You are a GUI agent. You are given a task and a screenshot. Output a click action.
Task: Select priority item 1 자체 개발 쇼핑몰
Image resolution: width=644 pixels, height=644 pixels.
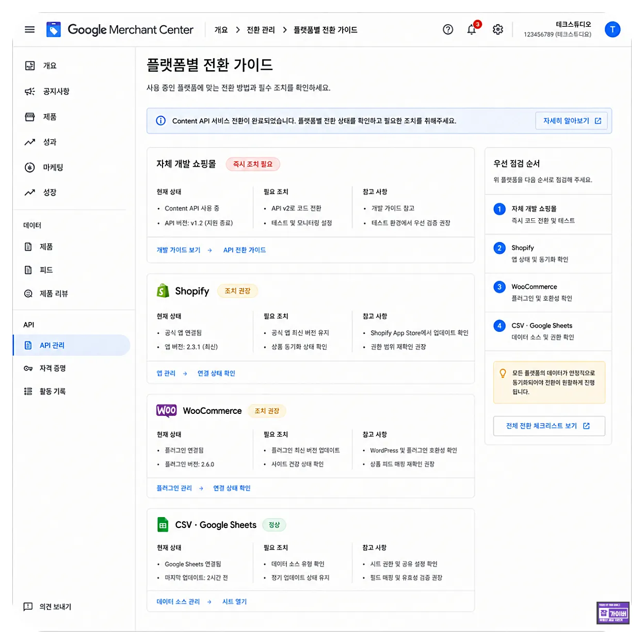548,214
